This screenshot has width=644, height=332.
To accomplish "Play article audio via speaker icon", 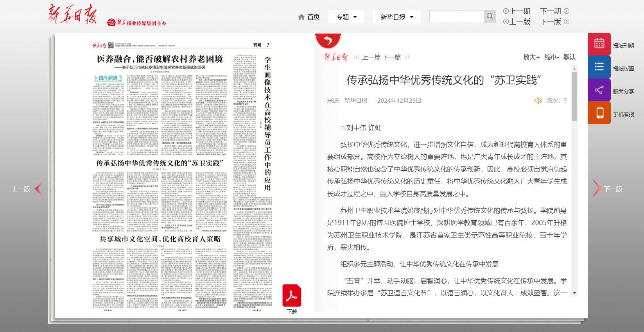I will tap(538, 101).
